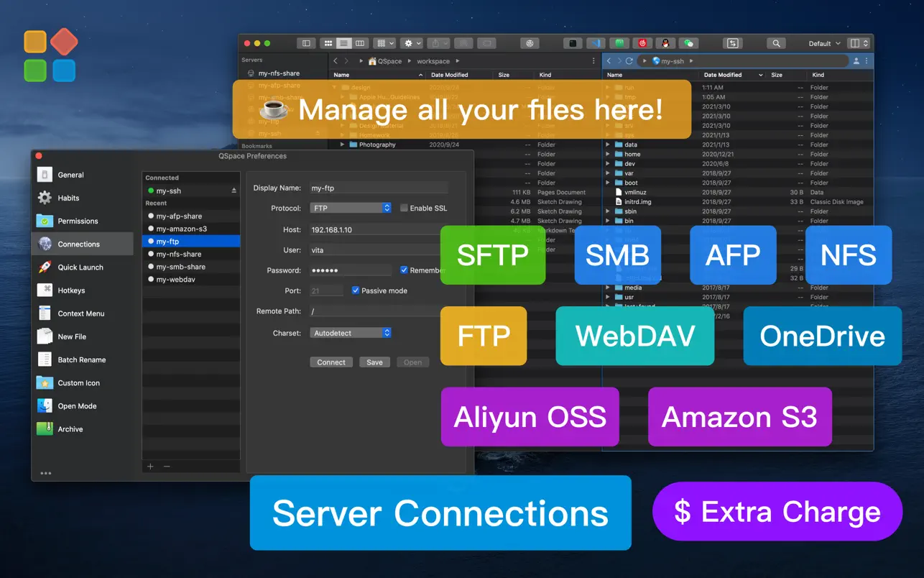Enable the Enable SSL checkbox
The image size is (924, 578).
404,208
